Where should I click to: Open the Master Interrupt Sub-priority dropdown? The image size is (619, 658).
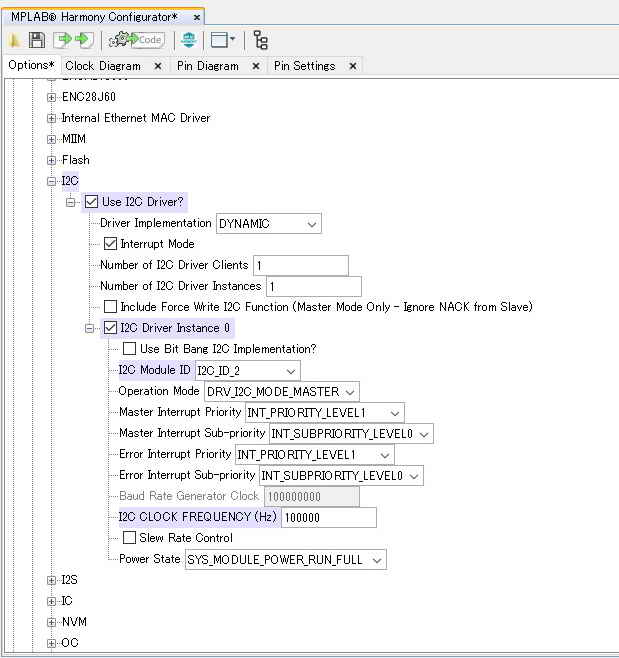[x=351, y=434]
